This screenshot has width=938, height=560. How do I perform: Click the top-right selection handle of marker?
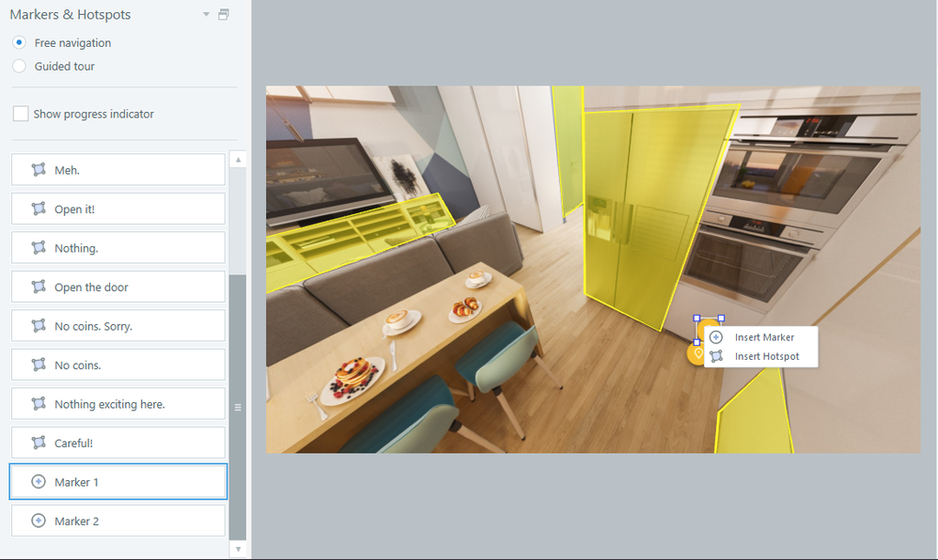pyautogui.click(x=722, y=319)
